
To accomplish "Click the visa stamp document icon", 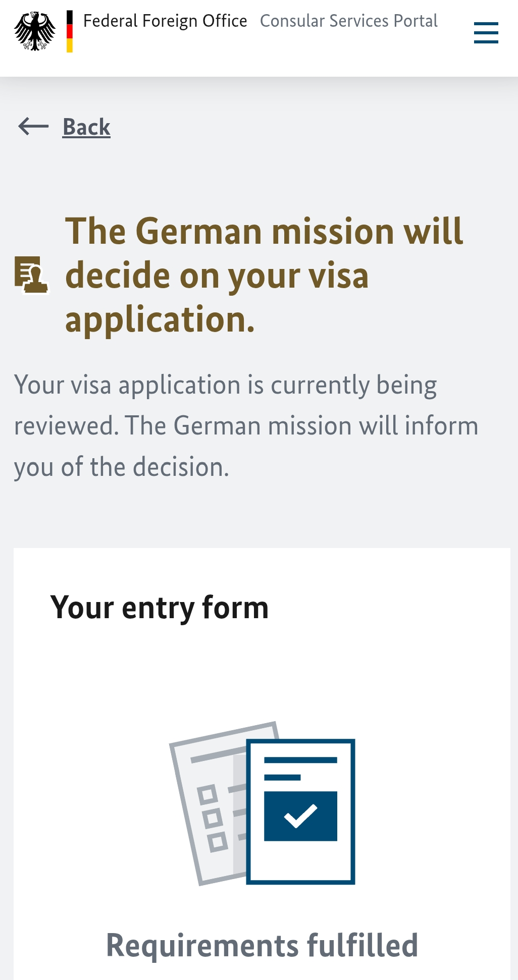I will click(x=31, y=275).
